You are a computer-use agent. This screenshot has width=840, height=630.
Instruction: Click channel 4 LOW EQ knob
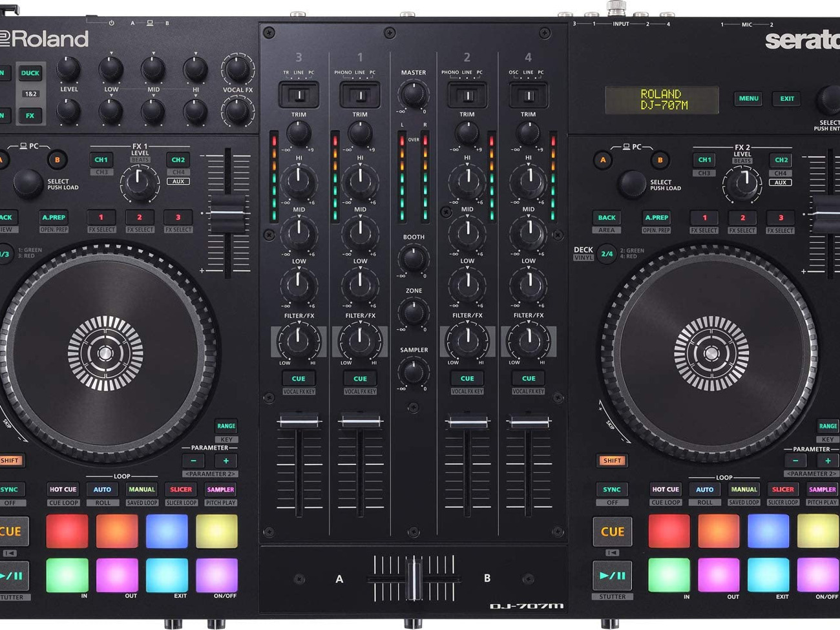[x=528, y=285]
